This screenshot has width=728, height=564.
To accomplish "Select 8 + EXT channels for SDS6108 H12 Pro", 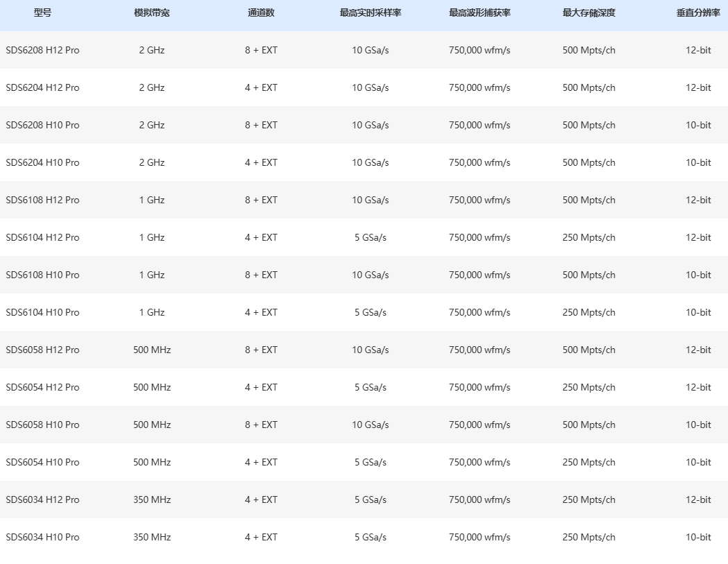I will tap(261, 200).
